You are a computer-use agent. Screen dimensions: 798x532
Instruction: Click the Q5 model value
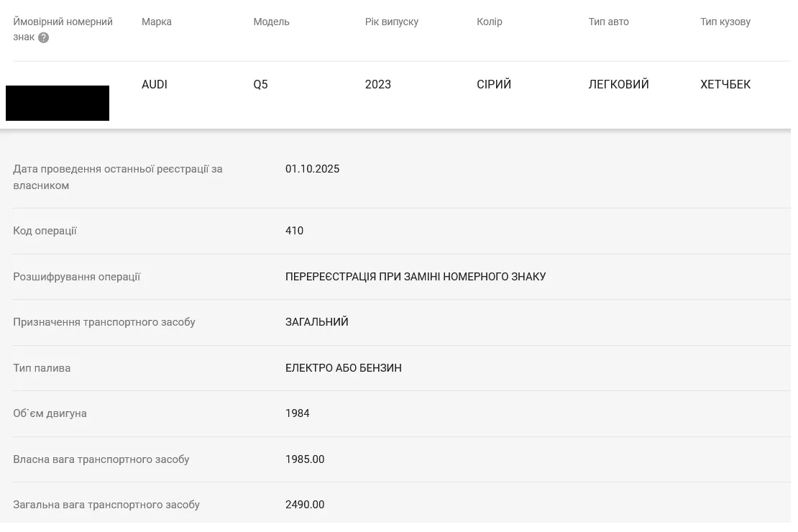pyautogui.click(x=260, y=84)
